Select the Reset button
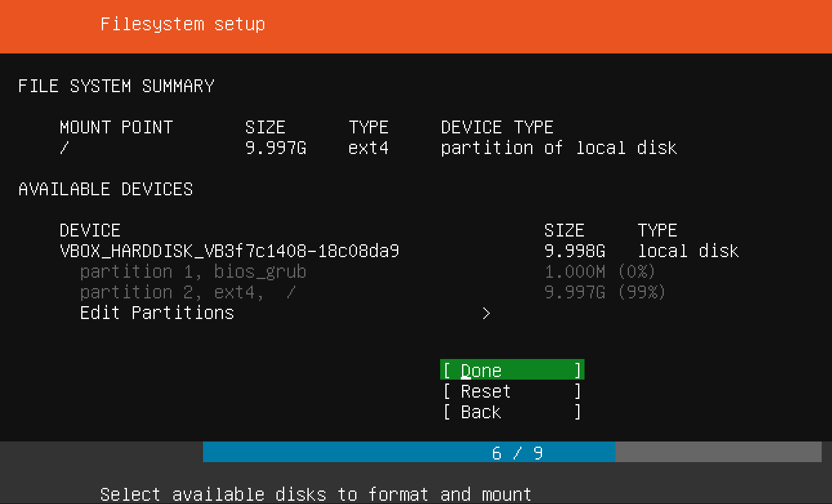 [x=512, y=391]
